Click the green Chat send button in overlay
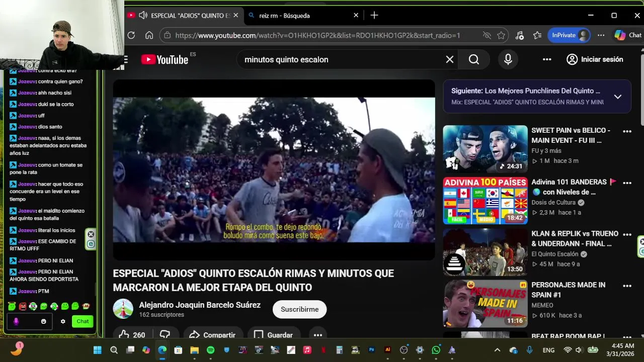644x362 pixels. (x=83, y=321)
